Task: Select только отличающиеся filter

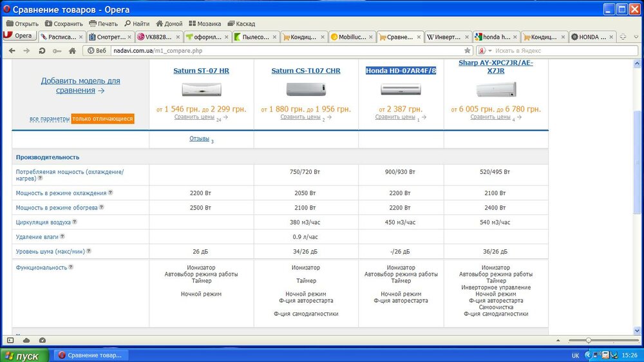Action: tap(103, 119)
